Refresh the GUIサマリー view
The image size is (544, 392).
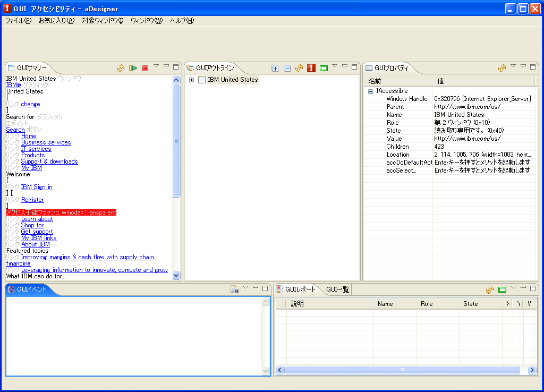tap(121, 68)
